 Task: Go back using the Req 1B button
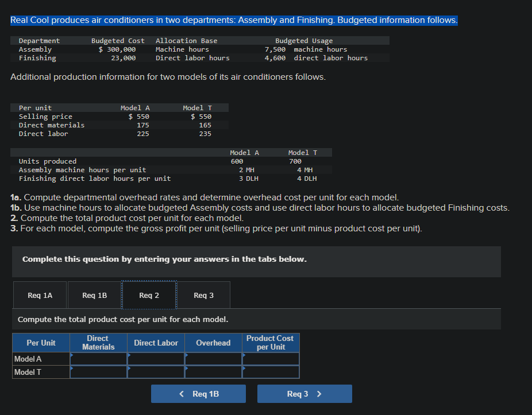tap(198, 394)
